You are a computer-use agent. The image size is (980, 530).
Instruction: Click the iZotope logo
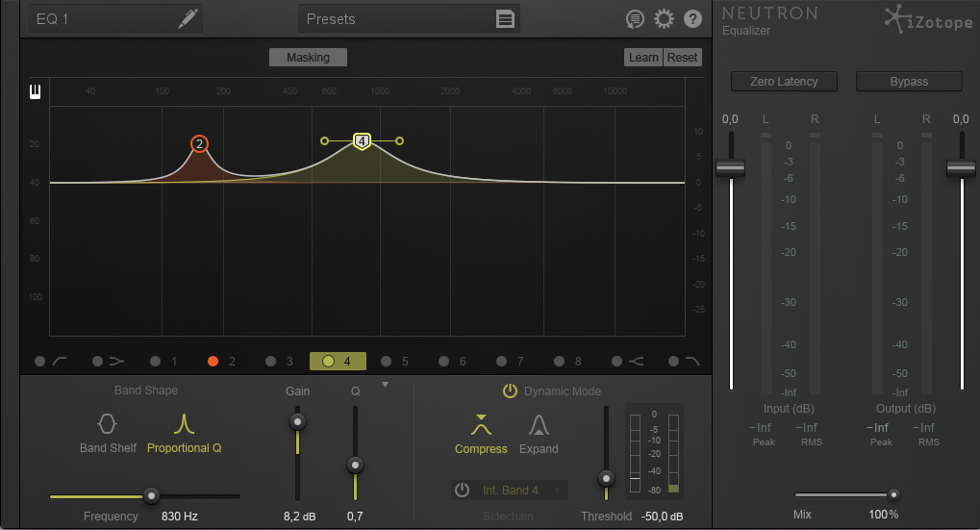click(929, 18)
